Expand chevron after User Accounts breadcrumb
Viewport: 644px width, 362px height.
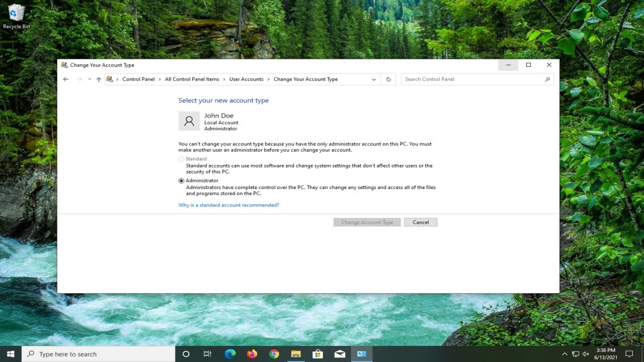pos(269,79)
